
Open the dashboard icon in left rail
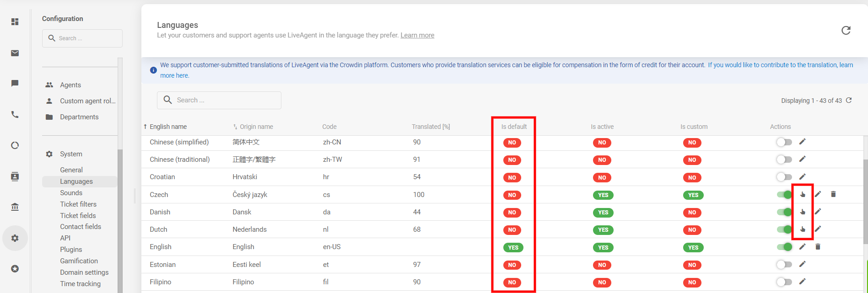[x=15, y=22]
